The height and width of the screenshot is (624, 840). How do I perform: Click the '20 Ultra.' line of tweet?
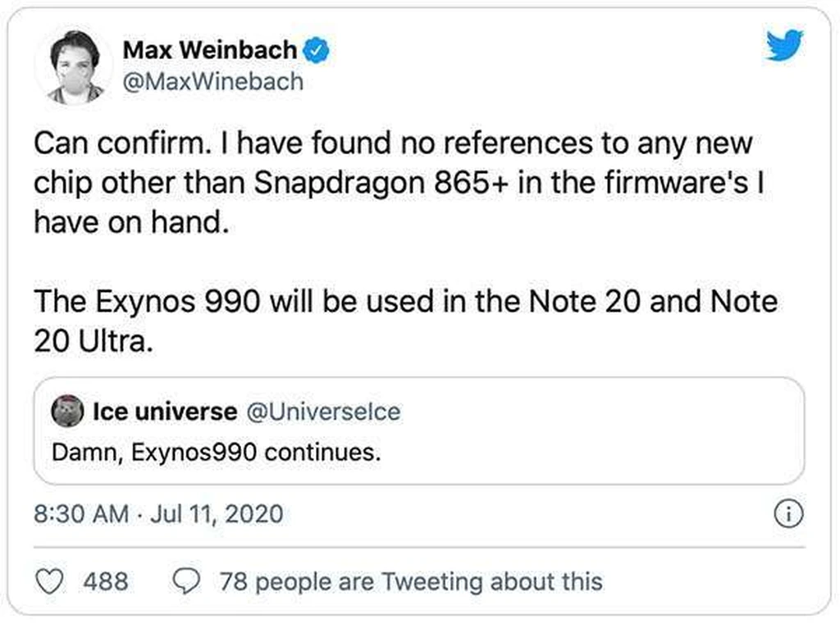(x=94, y=341)
